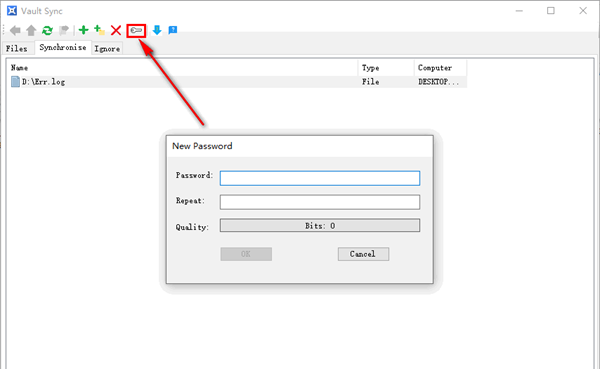This screenshot has width=600, height=369.
Task: Cancel the New Password dialog
Action: point(364,254)
